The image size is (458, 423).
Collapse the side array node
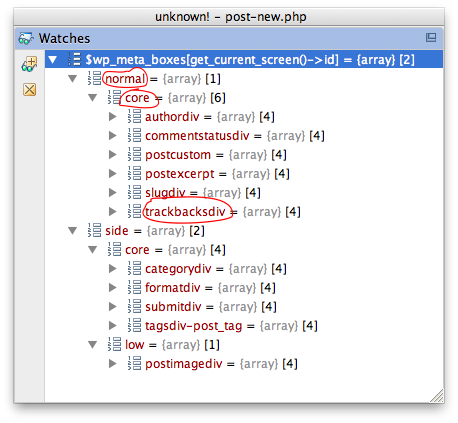[x=72, y=231]
